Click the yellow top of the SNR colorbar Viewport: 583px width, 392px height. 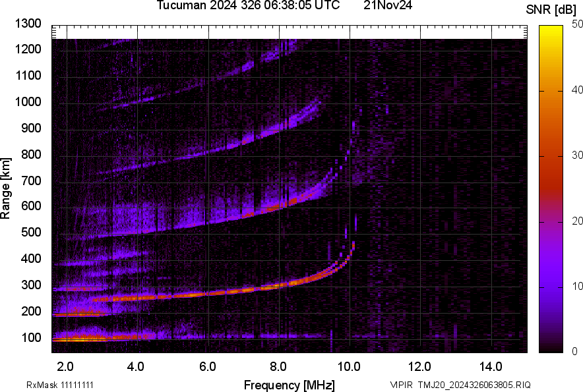coord(551,30)
